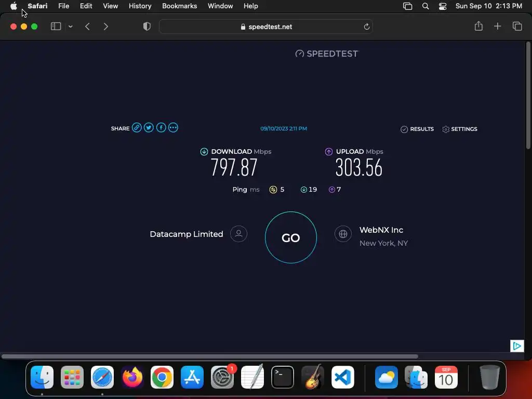Share result on Twitter icon
532x399 pixels.
(149, 128)
